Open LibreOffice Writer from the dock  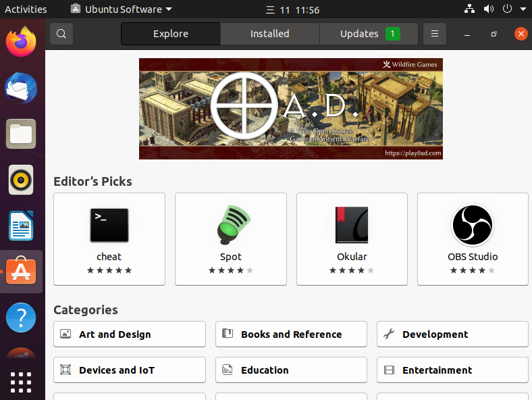pos(21,226)
